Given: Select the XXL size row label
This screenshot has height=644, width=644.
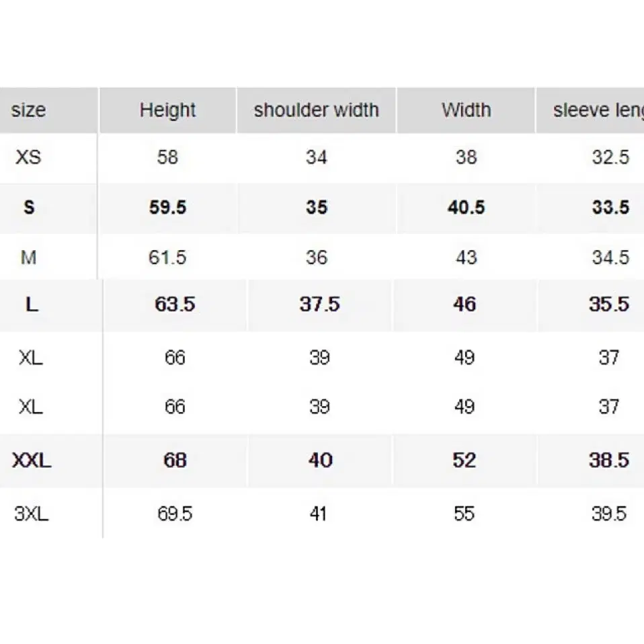Looking at the screenshot, I should click(x=32, y=460).
